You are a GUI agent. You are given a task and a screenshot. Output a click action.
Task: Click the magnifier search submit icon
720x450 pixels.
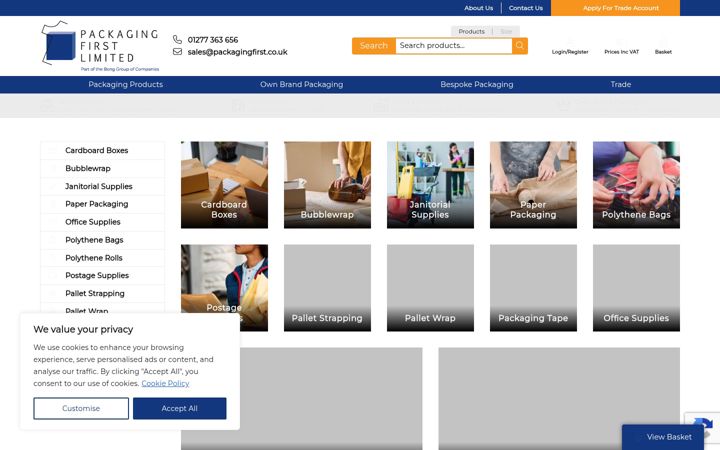[520, 45]
